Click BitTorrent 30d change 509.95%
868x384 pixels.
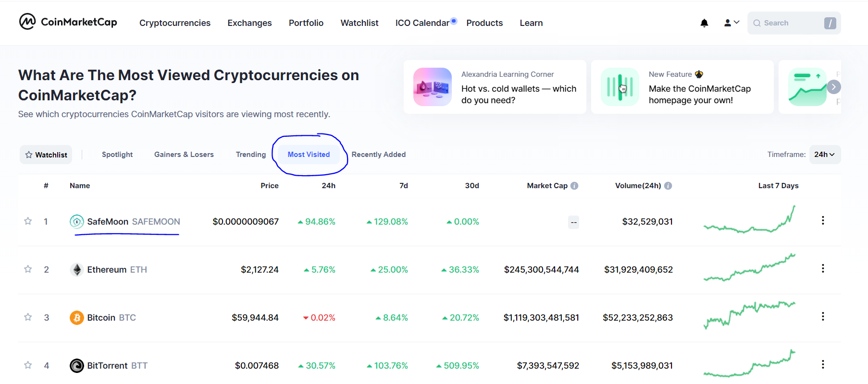point(458,365)
